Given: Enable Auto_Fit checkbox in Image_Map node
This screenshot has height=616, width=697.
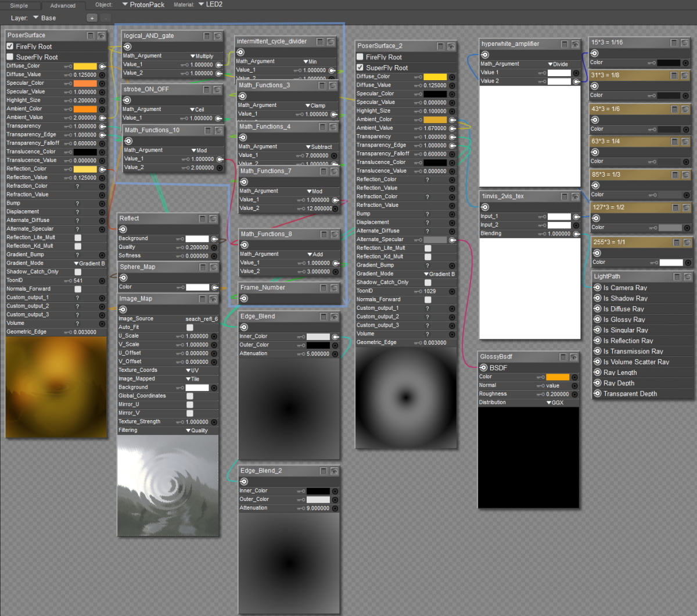Looking at the screenshot, I should [x=190, y=327].
